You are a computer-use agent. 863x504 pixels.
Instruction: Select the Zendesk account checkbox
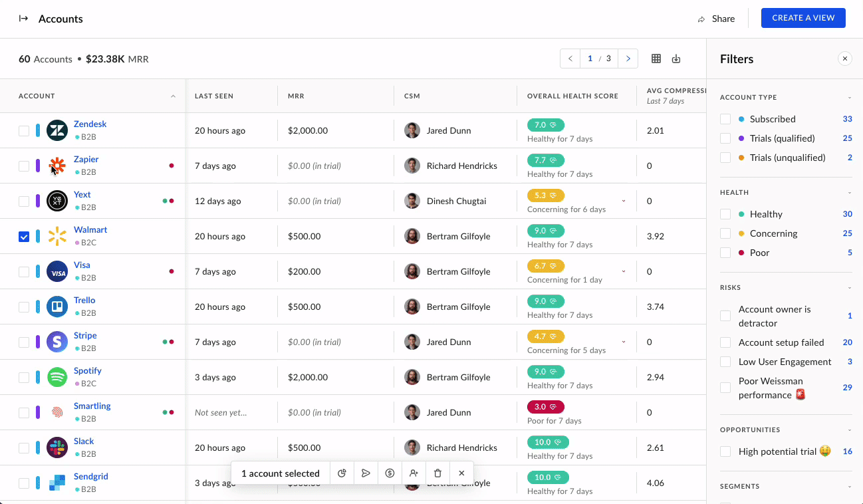[24, 131]
